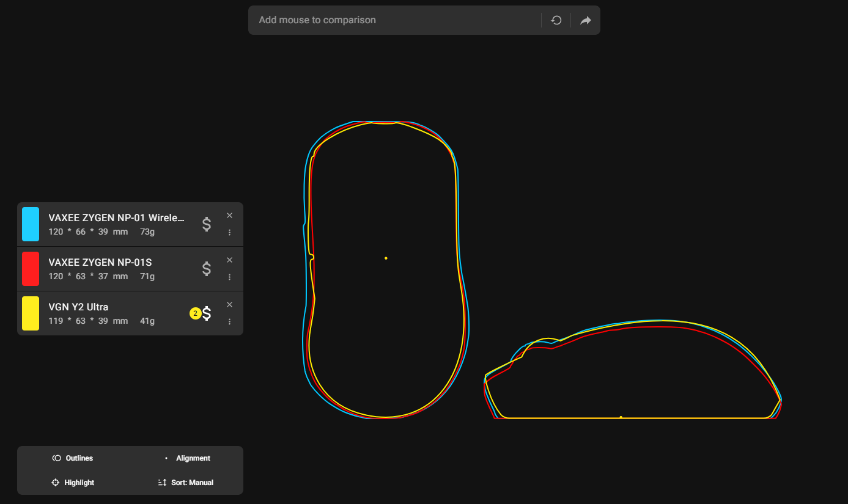The image size is (848, 504).
Task: Open price info for VAXEE ZYGEN NP-01 Wireless
Action: coord(207,224)
